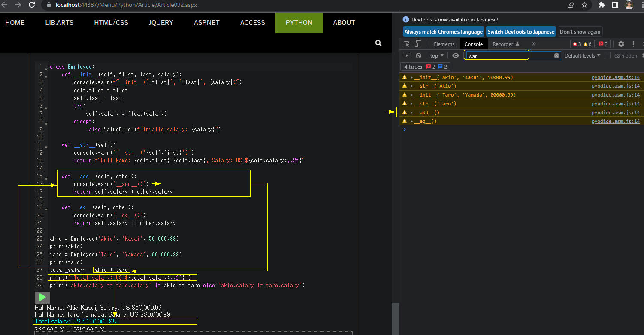Open the LIB.ARTS menu item
Viewport: 644px width, 335px height.
(x=59, y=23)
